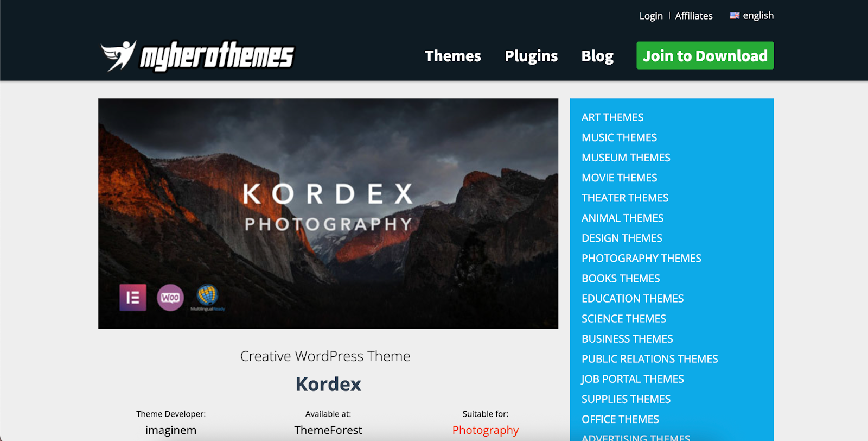Open Public Relations Themes category
This screenshot has height=441, width=868.
coord(649,359)
